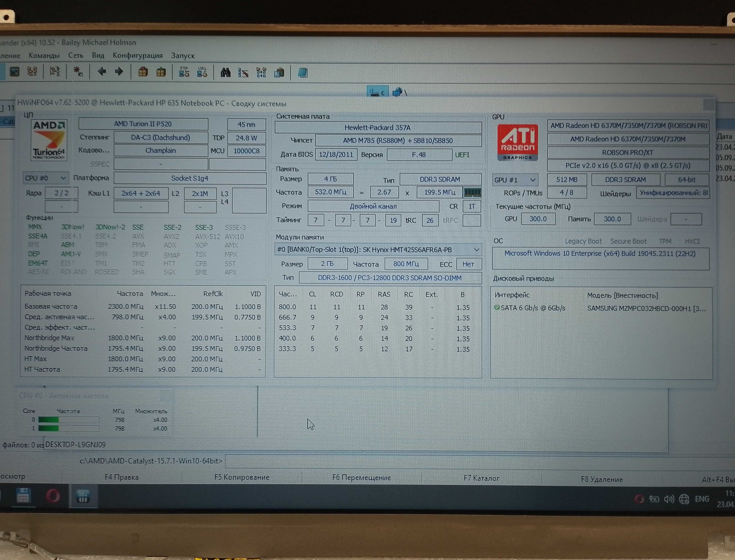Expand the CPU #0 dropdown
The height and width of the screenshot is (560, 735).
pyautogui.click(x=46, y=178)
